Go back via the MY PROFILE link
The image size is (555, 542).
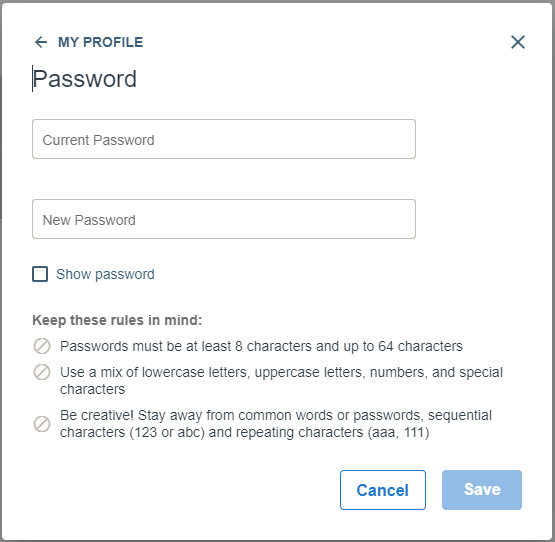point(101,42)
